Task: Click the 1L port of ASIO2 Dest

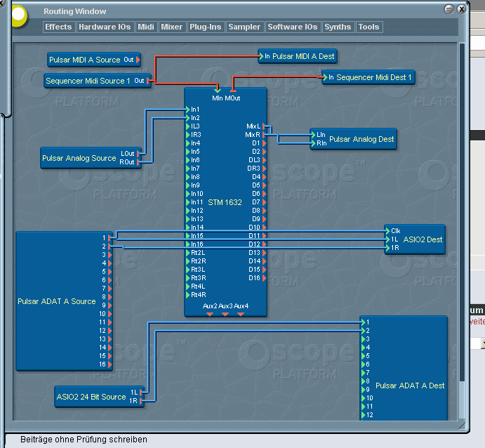Action: coord(387,239)
